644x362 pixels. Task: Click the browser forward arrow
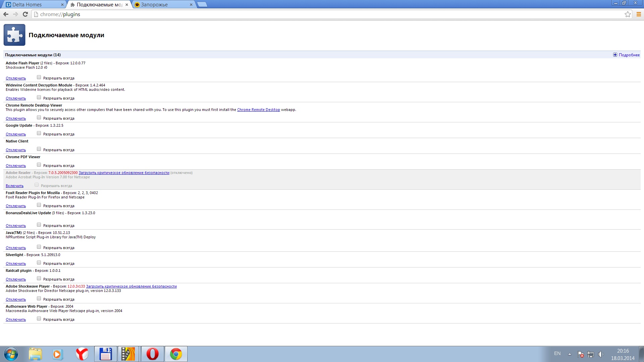(15, 14)
